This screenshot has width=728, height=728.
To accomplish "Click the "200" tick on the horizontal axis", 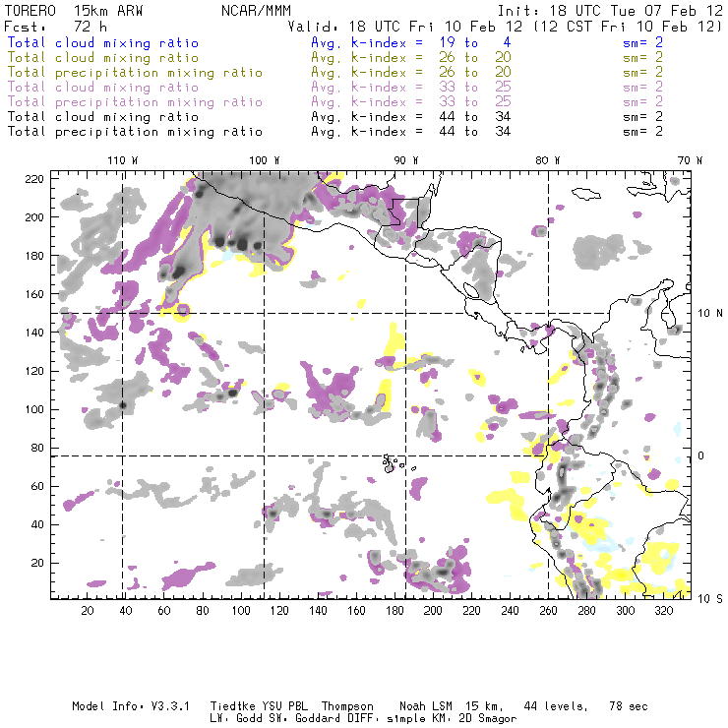I will coord(433,611).
